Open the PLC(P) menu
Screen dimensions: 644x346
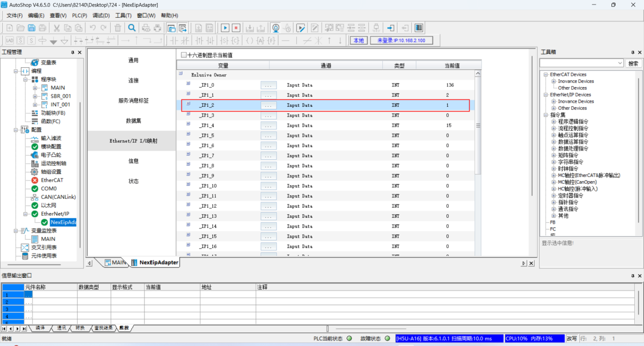click(79, 15)
